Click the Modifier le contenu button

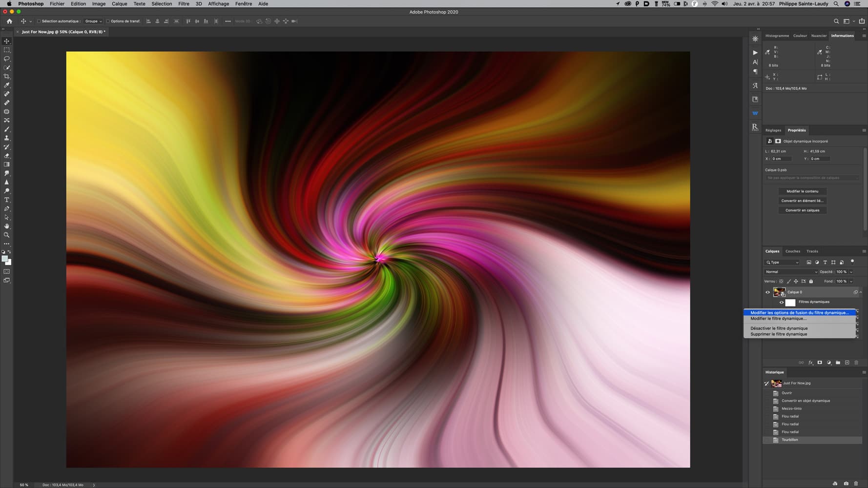click(802, 191)
